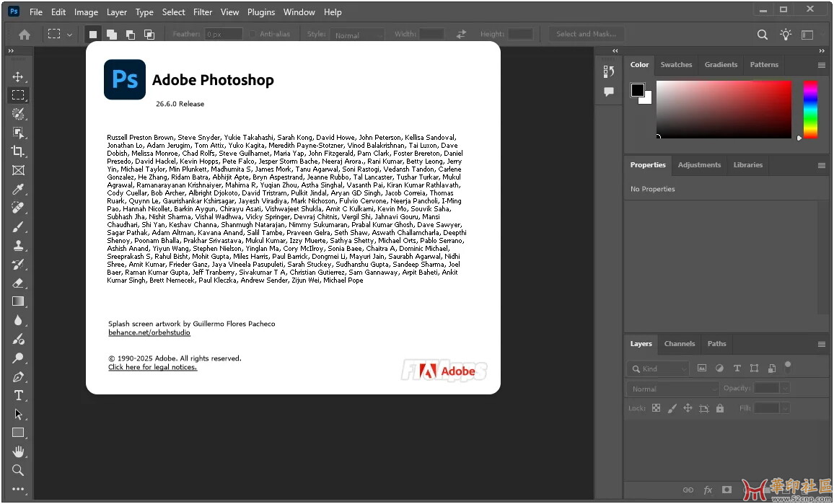Image resolution: width=834 pixels, height=504 pixels.
Task: Select the Clone Stamp tool
Action: point(18,246)
